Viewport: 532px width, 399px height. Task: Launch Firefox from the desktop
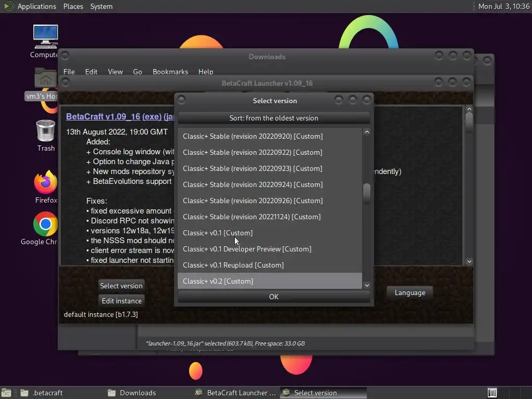coord(46,182)
